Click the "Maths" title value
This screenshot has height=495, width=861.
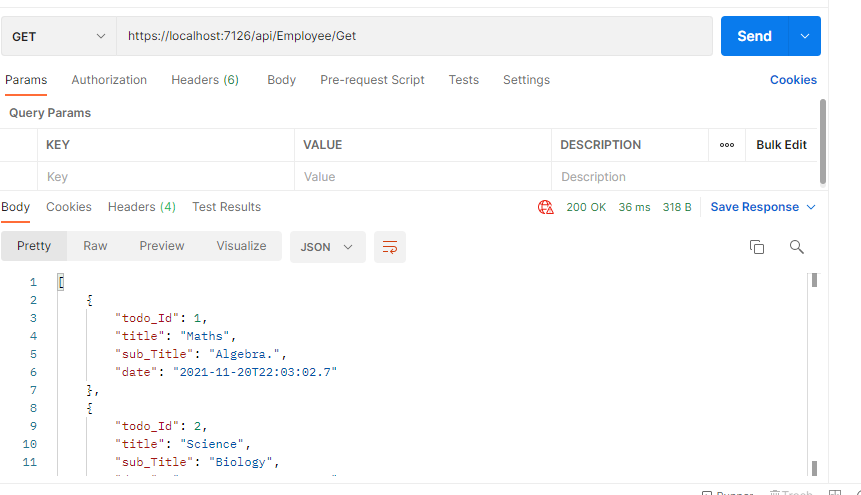204,336
